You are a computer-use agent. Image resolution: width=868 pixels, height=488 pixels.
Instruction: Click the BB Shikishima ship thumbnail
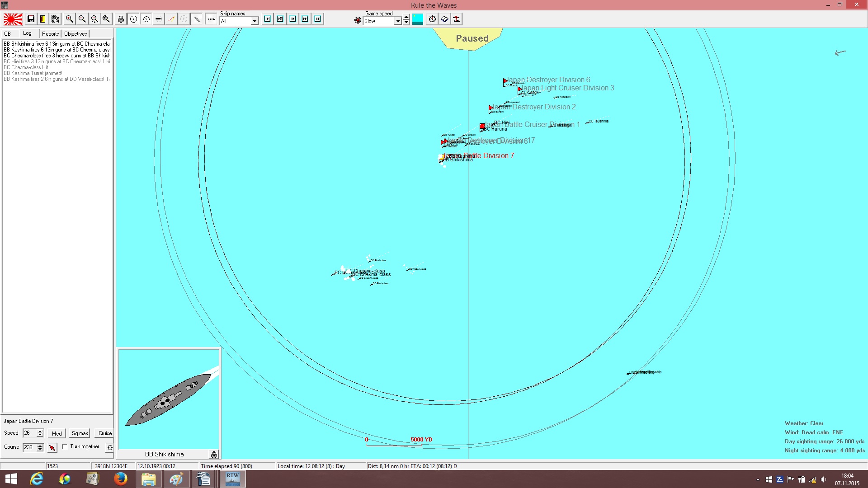click(x=169, y=399)
